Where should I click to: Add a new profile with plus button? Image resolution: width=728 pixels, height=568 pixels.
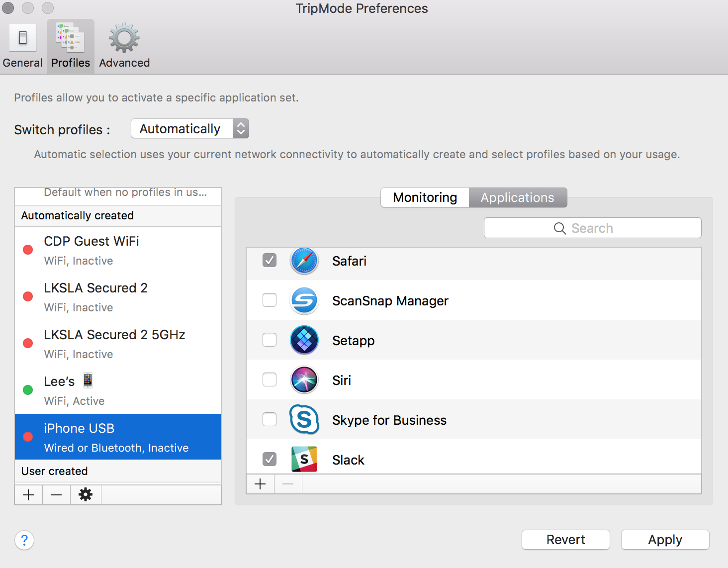point(28,495)
